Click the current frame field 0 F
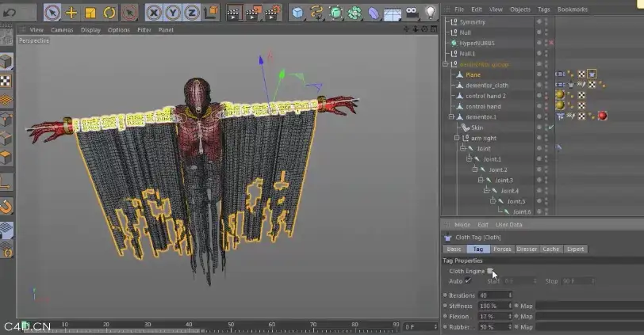644x335 pixels. (420, 327)
